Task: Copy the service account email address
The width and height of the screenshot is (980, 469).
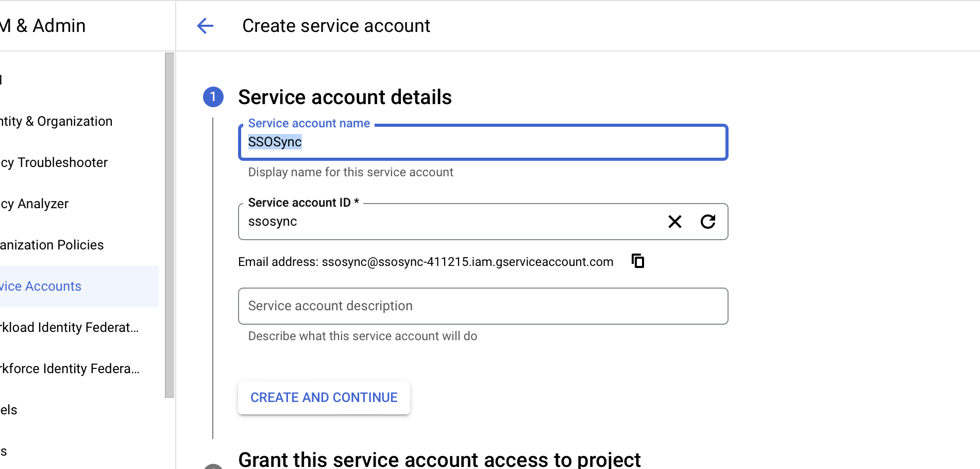Action: pos(638,261)
